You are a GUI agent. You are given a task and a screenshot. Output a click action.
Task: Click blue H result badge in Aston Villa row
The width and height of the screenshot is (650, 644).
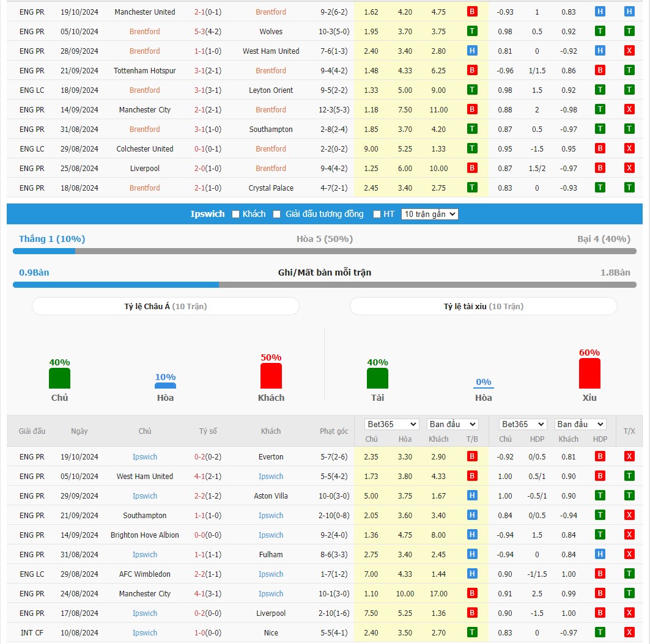coord(471,496)
